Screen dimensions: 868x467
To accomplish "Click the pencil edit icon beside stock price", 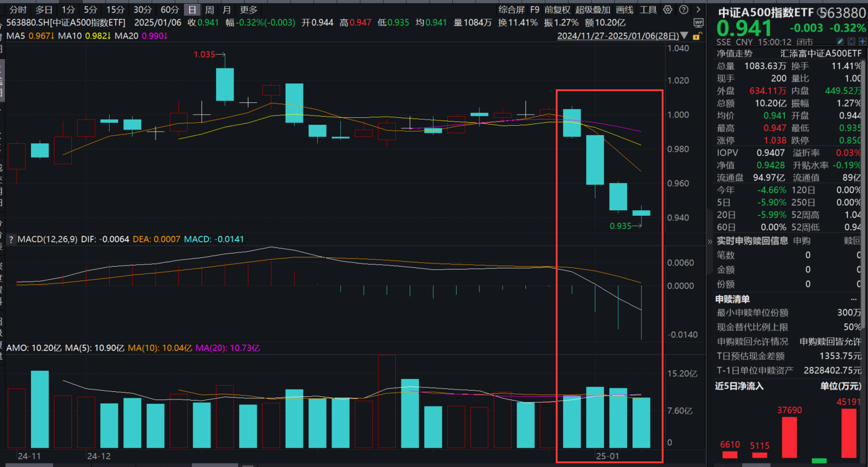I will coord(841,41).
